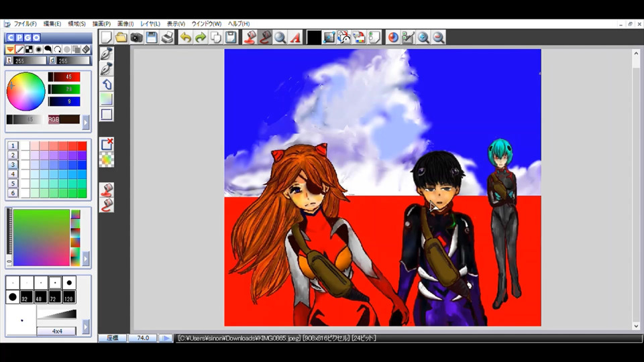Select the gradient fill square tool

(107, 99)
